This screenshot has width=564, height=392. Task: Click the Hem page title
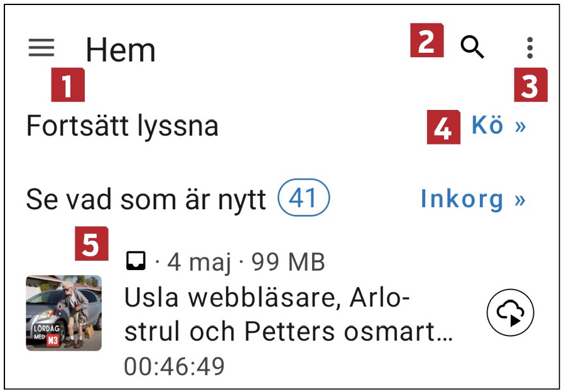point(121,49)
